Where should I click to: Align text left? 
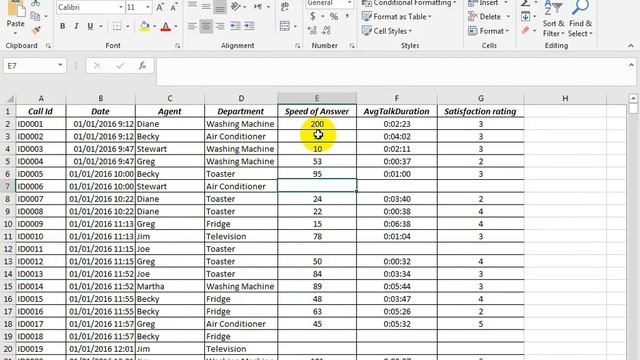click(x=192, y=27)
